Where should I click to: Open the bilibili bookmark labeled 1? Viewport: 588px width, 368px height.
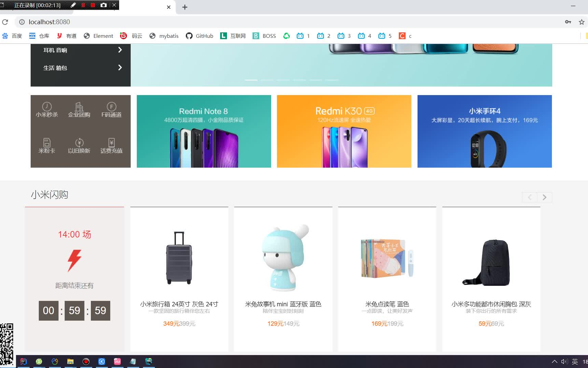303,36
